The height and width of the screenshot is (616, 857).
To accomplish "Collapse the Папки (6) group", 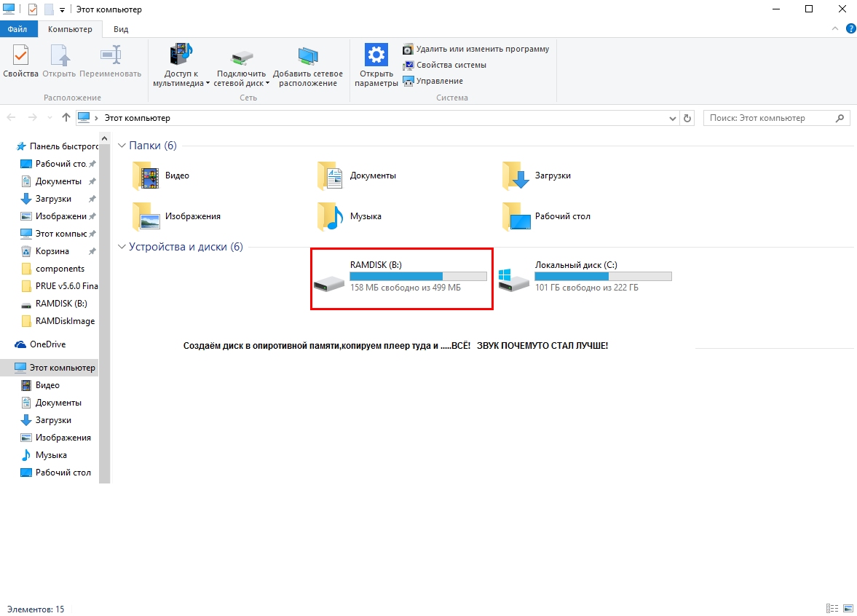I will (122, 146).
